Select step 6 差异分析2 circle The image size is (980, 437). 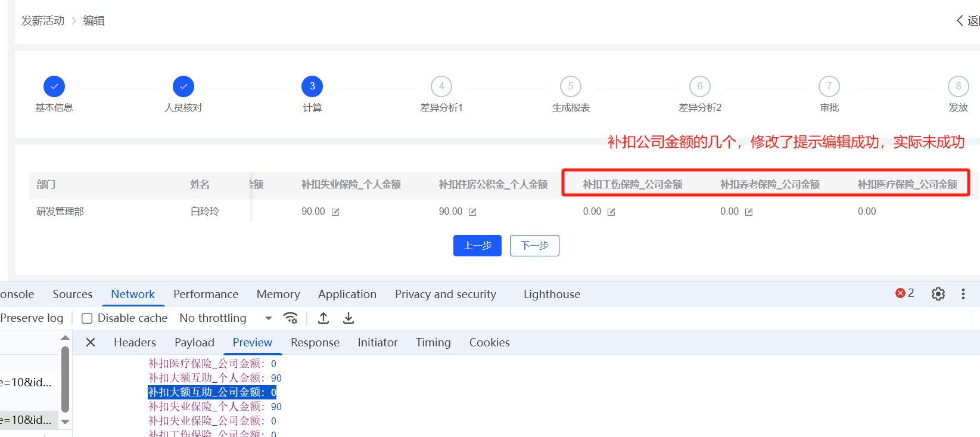click(x=700, y=86)
